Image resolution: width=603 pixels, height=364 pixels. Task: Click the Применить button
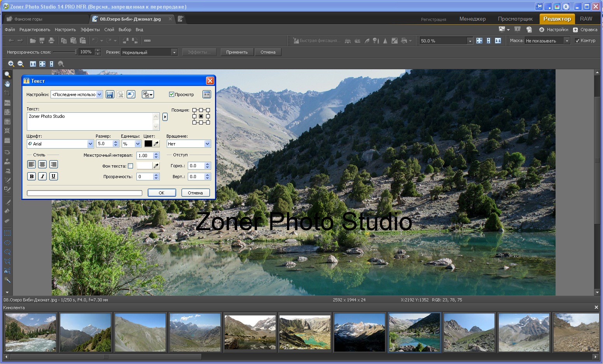pos(237,52)
